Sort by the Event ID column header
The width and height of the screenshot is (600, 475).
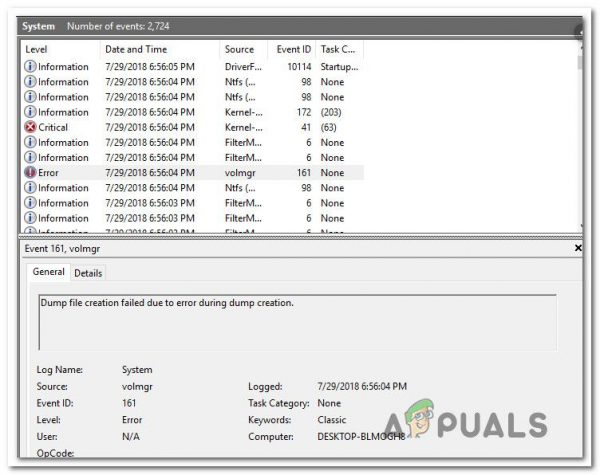294,49
